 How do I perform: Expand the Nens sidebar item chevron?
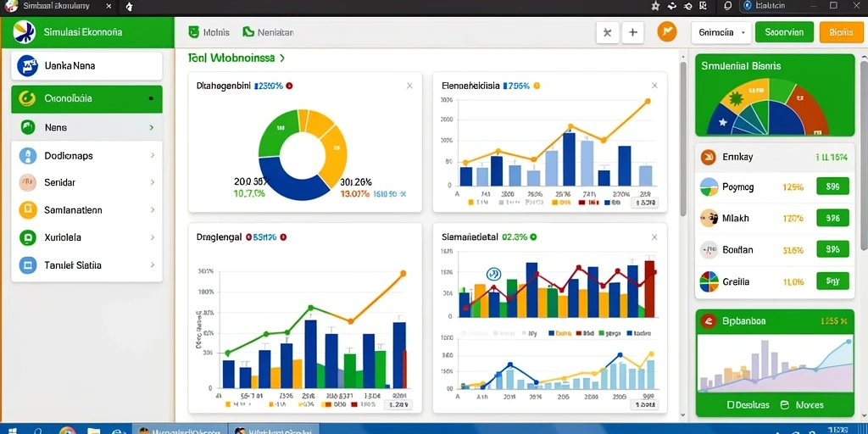point(152,127)
